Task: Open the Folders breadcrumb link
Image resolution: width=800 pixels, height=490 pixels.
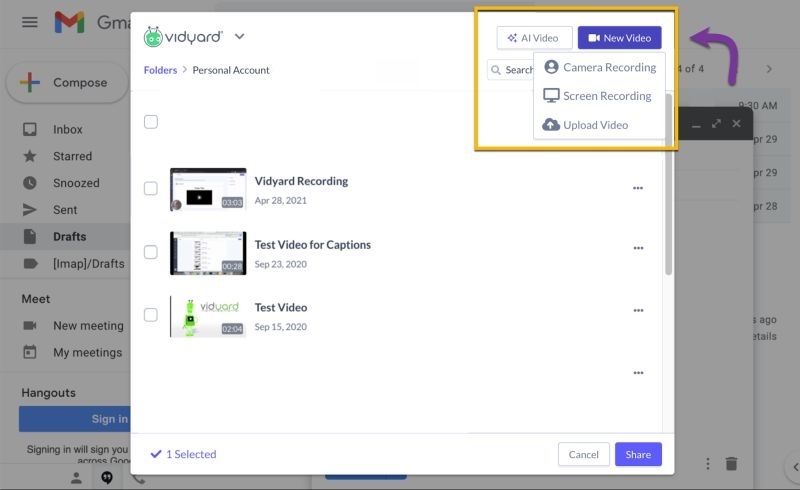Action: tap(160, 70)
